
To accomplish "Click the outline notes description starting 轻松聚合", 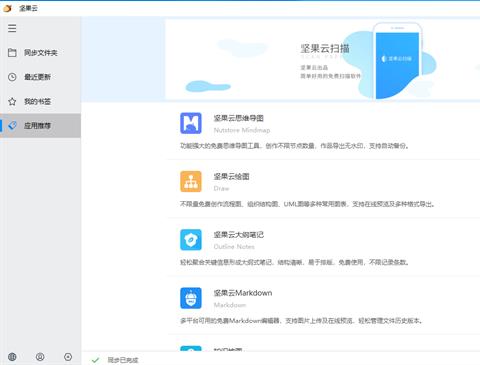I will click(x=295, y=263).
